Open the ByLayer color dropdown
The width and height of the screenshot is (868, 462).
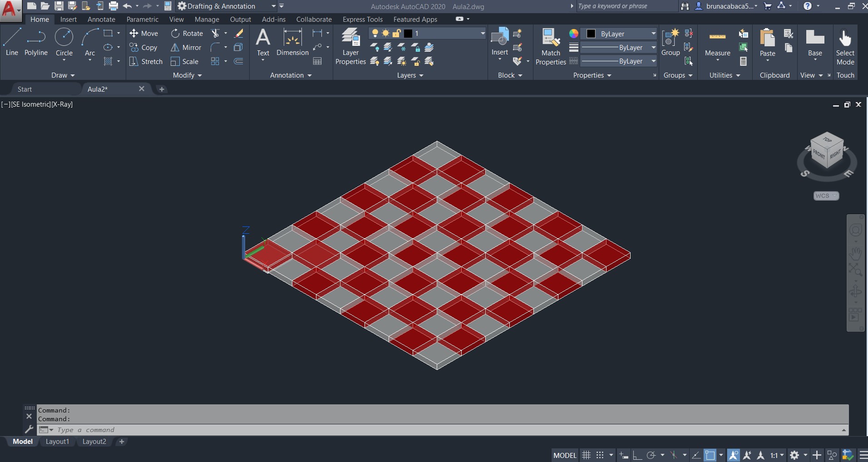pos(653,34)
